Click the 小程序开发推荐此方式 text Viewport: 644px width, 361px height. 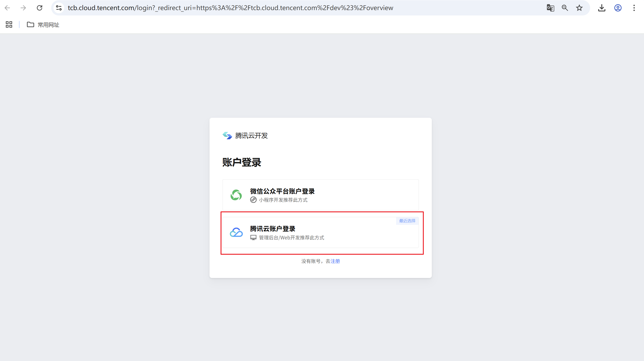[x=283, y=200]
